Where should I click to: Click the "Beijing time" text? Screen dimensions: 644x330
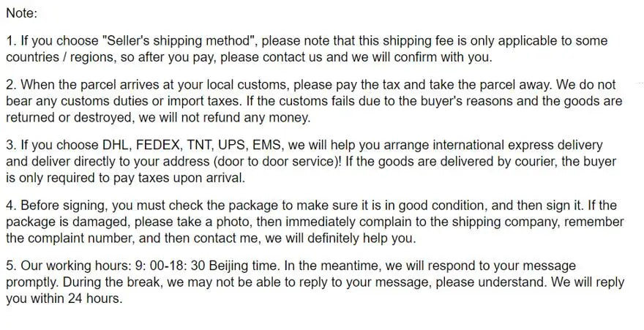click(x=244, y=266)
